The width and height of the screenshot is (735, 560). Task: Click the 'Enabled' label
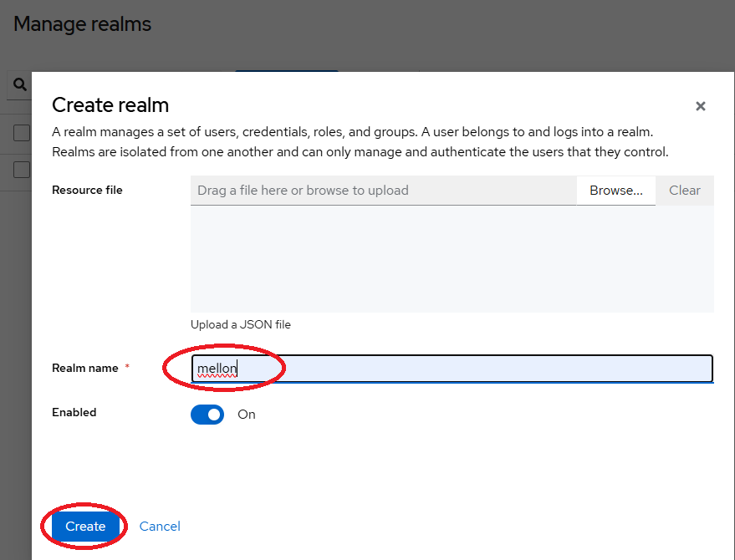pos(74,412)
